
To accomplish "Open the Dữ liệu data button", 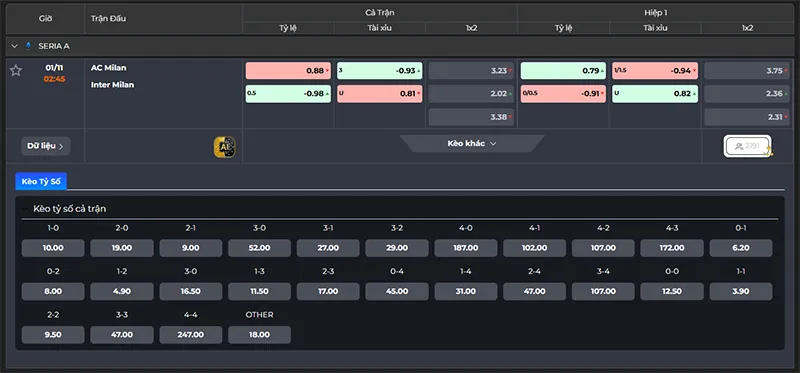I will [x=46, y=146].
